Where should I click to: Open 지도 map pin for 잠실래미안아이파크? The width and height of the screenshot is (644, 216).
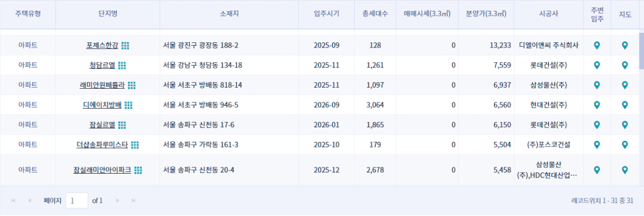point(625,170)
